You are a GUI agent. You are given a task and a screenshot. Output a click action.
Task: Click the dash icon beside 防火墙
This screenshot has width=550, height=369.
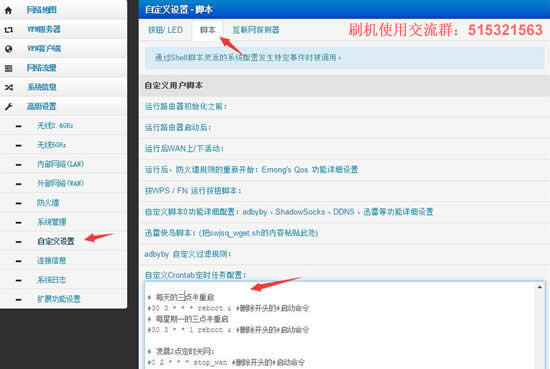coord(19,203)
